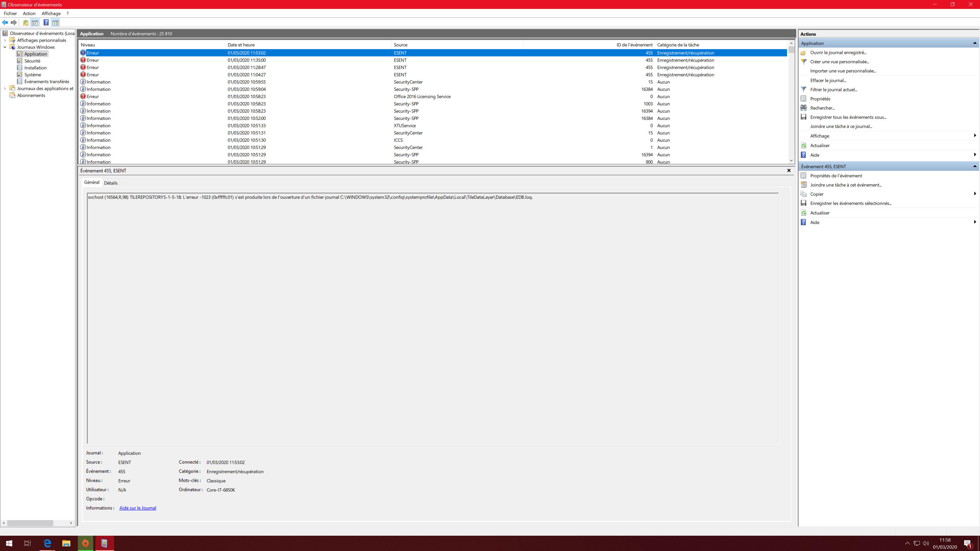Click Effacer le journal… action

[x=828, y=80]
